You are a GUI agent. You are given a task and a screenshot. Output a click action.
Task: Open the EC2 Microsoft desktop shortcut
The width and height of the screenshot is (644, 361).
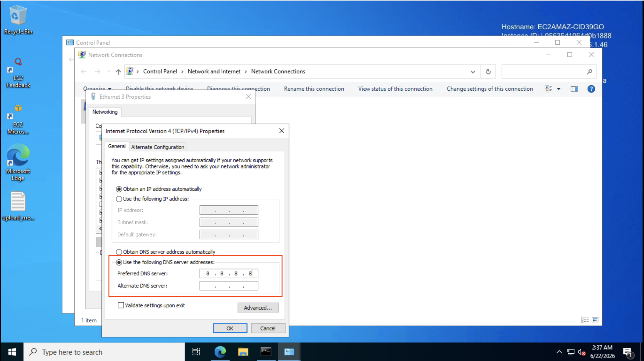pos(18,119)
